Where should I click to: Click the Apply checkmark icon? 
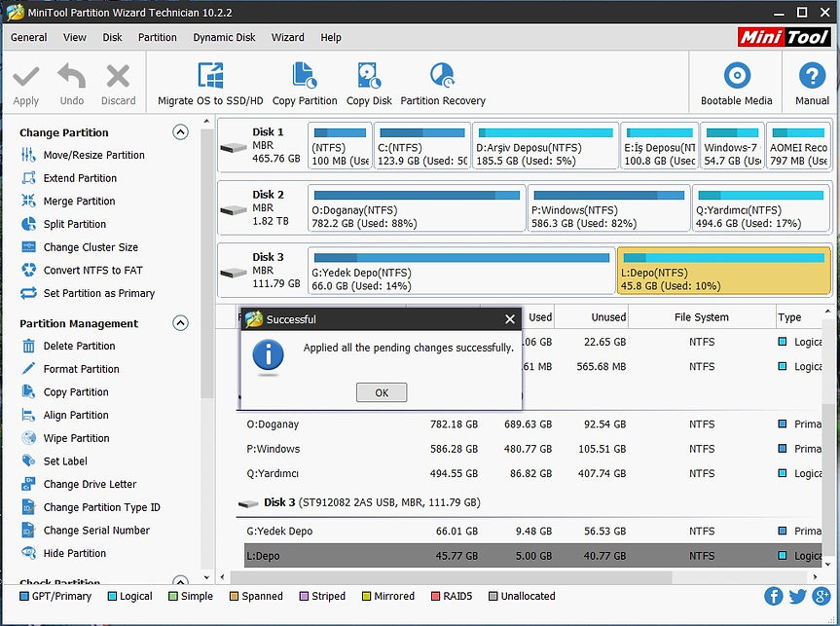(25, 77)
